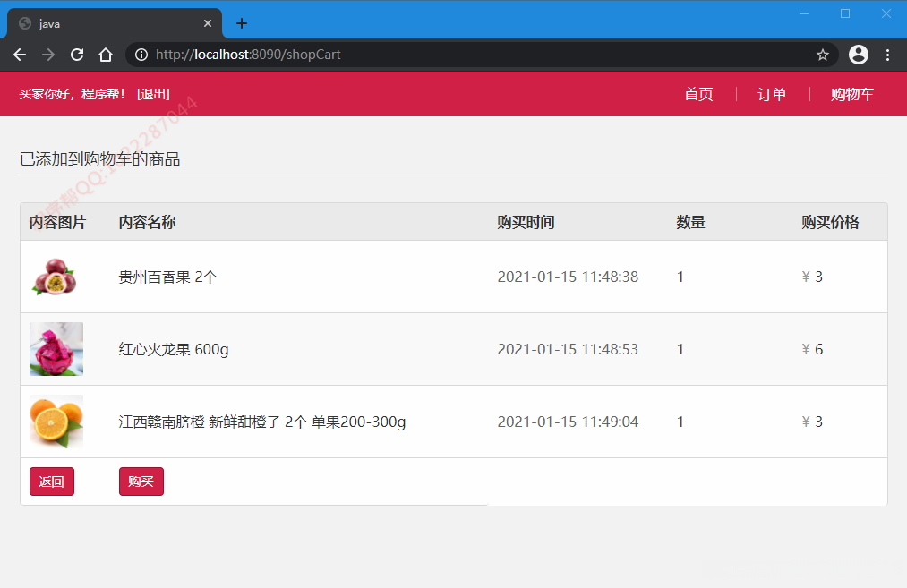The image size is (907, 588).
Task: Click the 购买时间 column header
Action: coord(526,222)
